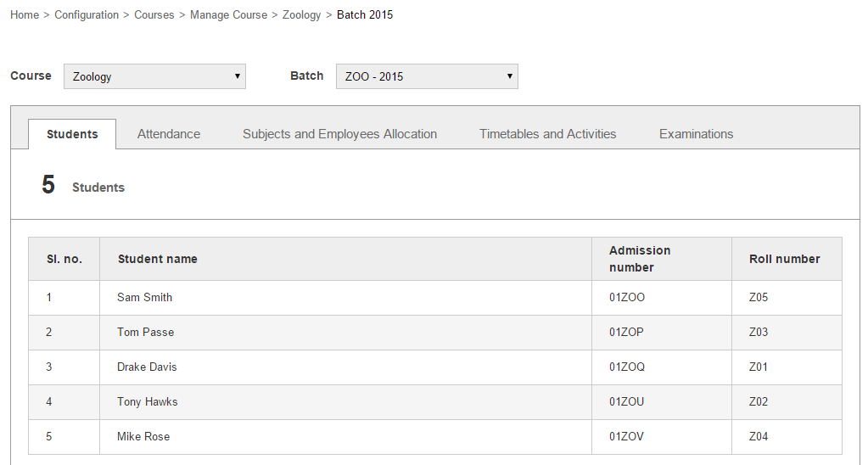Open Configuration breadcrumb link
The height and width of the screenshot is (465, 868).
[x=87, y=15]
